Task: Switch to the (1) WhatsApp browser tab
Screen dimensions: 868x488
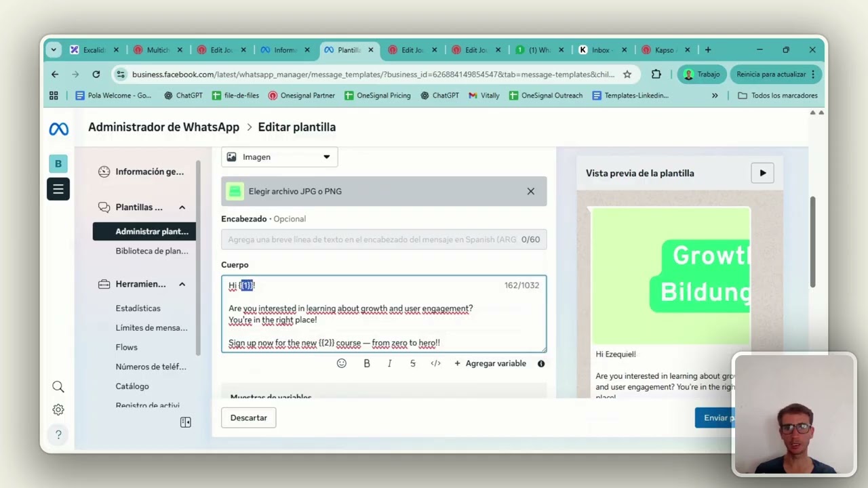Action: 538,49
